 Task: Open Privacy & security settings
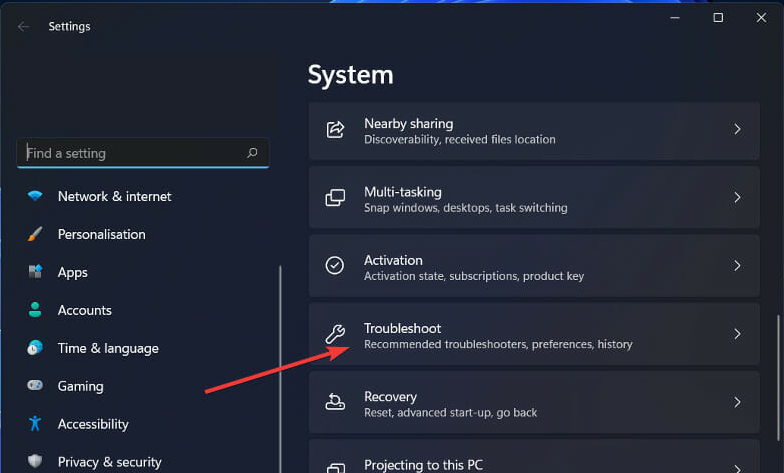110,462
